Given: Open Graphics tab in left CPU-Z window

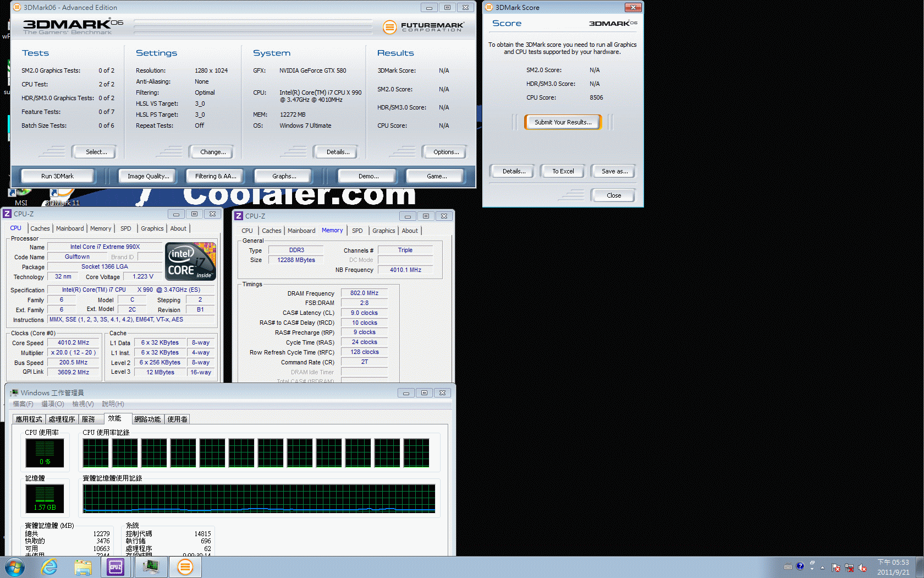Looking at the screenshot, I should point(152,228).
